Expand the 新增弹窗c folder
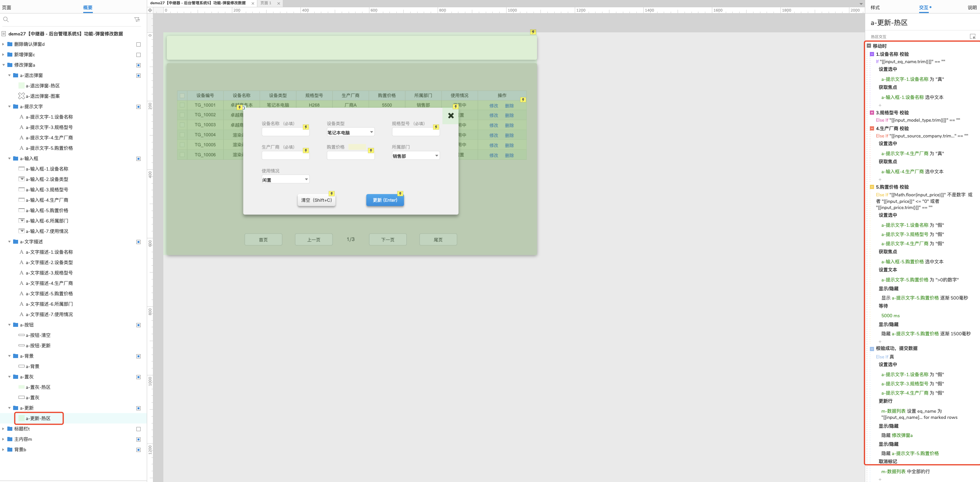The image size is (980, 482). [3, 55]
